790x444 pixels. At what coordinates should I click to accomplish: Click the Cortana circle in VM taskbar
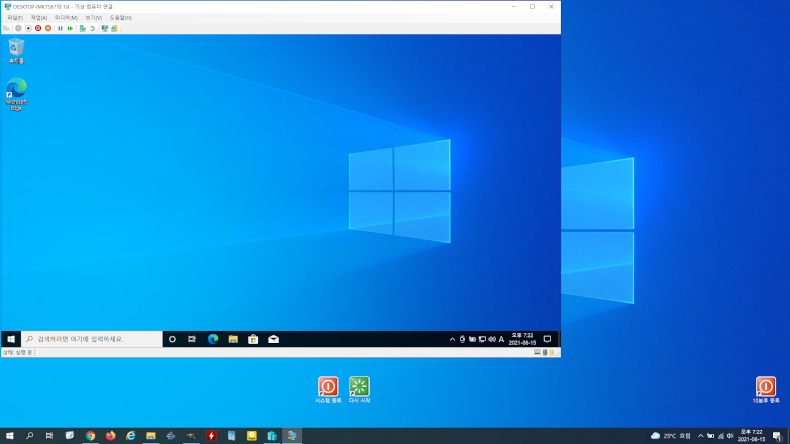(x=172, y=339)
